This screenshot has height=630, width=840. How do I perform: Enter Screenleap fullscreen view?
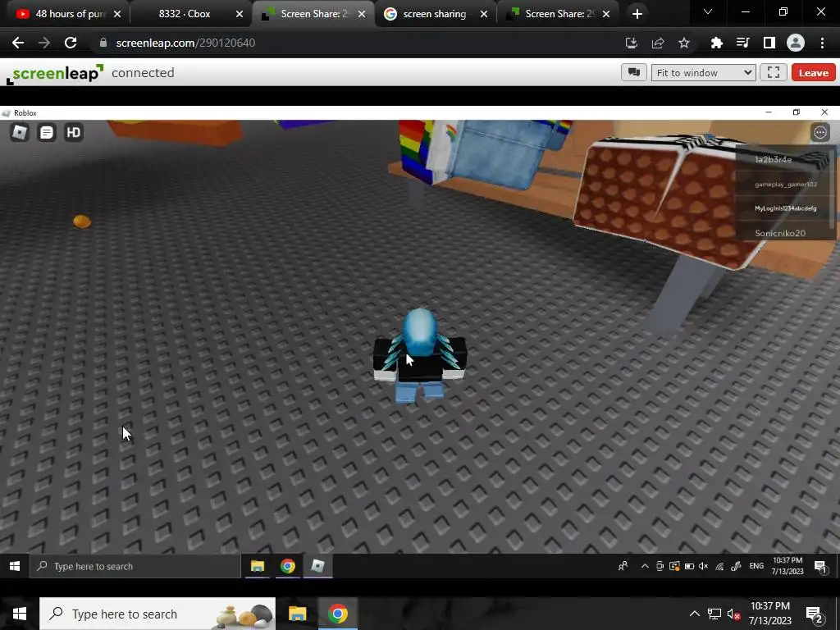pos(773,72)
